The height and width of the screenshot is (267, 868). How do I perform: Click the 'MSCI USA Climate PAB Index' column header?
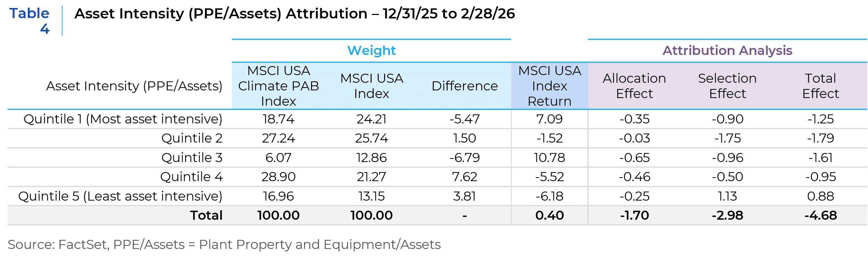coord(279,86)
